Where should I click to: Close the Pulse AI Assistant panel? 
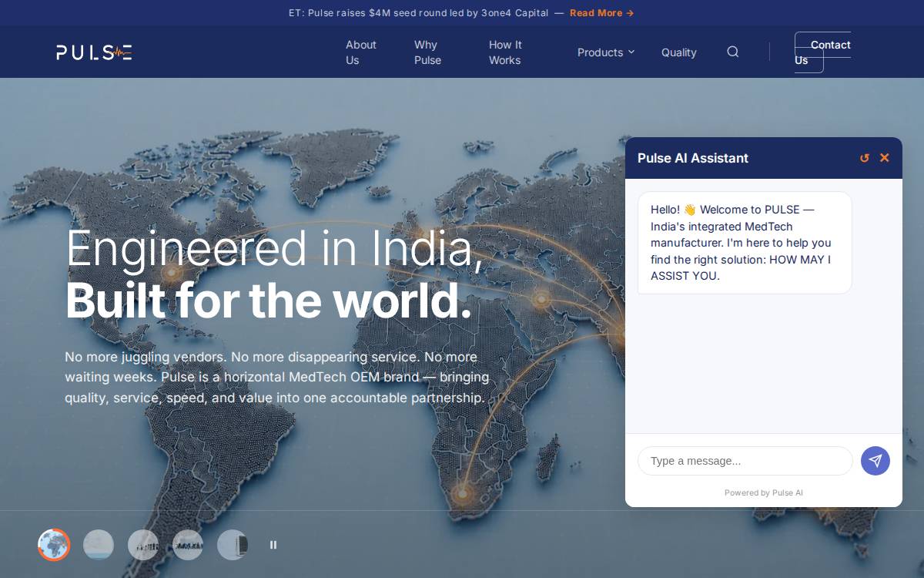point(885,158)
